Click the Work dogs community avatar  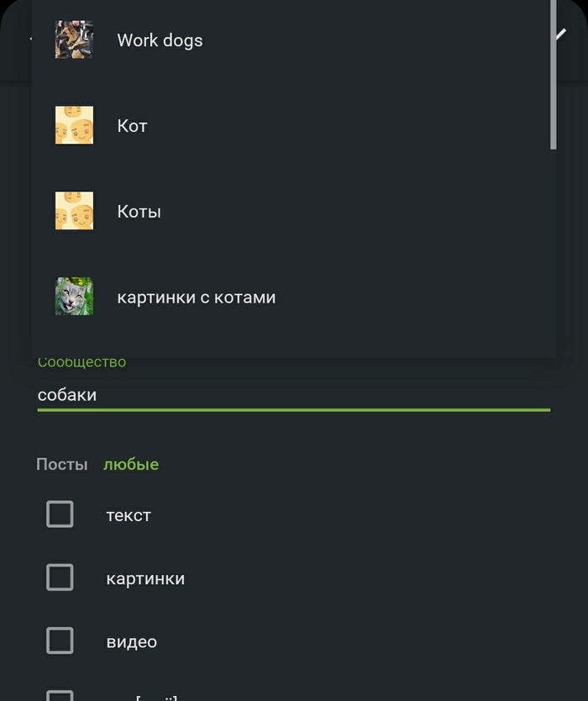point(74,40)
